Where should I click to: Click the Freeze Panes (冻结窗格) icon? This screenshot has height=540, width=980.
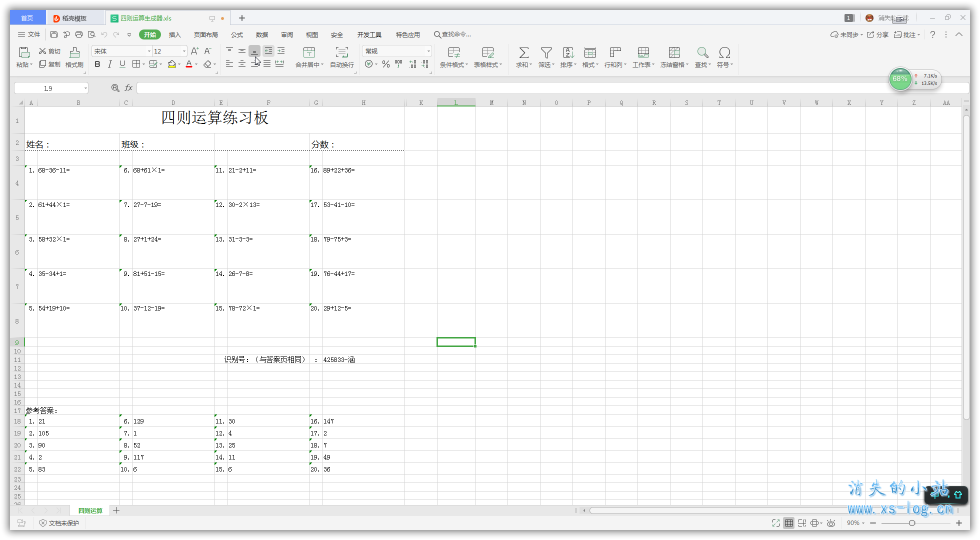tap(674, 52)
